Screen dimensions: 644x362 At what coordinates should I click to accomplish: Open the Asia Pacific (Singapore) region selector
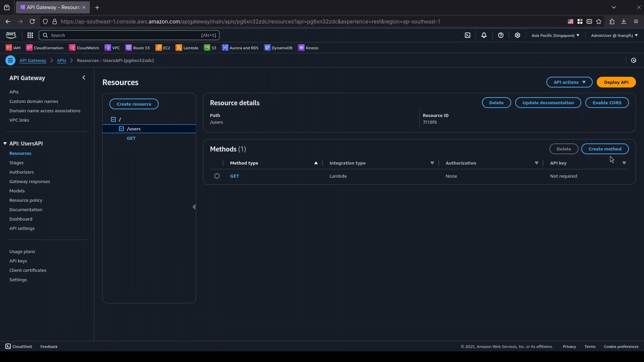[x=555, y=36]
